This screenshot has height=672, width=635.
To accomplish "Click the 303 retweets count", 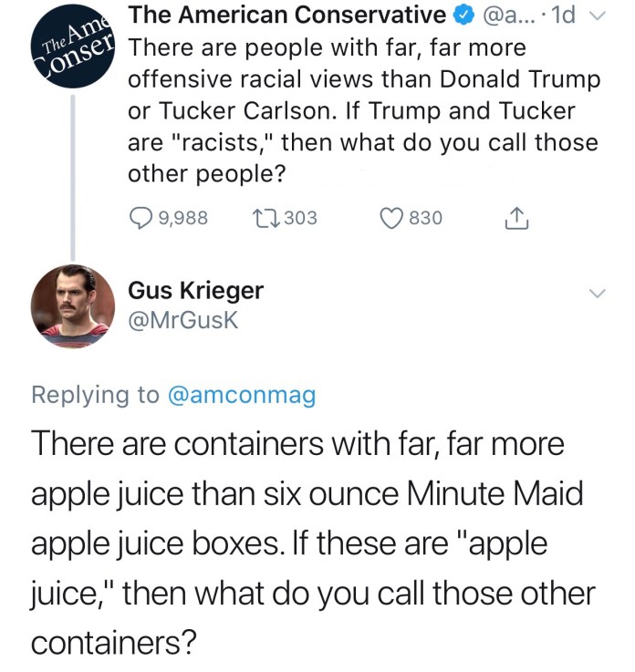I will pos(300,218).
